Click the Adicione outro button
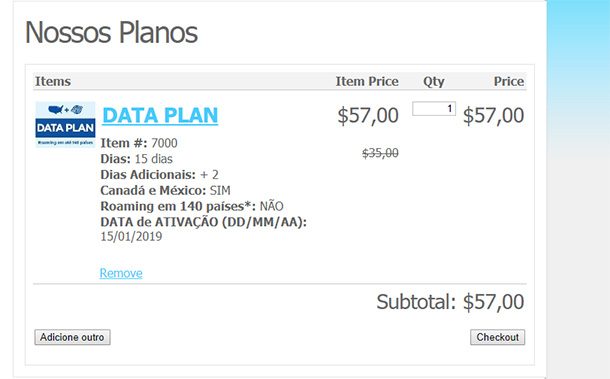Viewport: 610px width, 379px height. tap(72, 337)
